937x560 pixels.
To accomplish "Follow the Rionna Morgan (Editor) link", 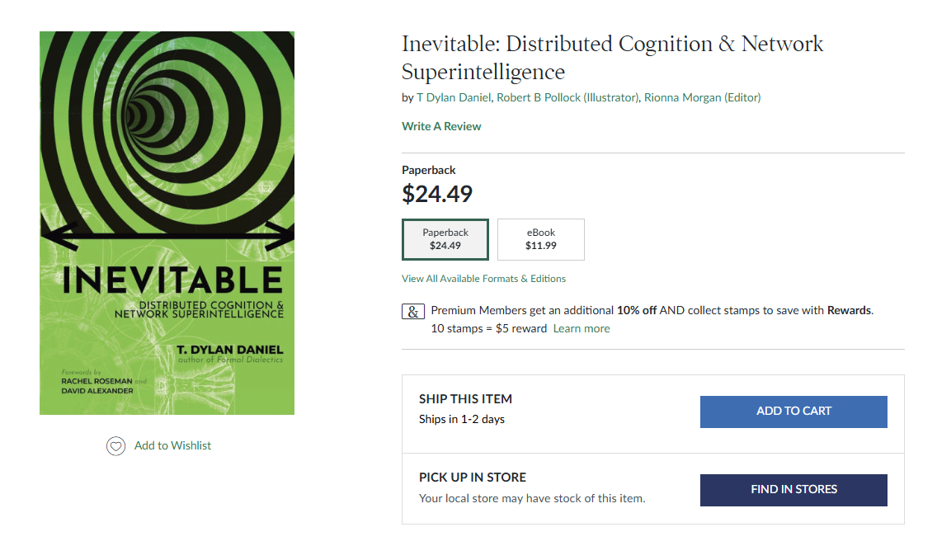I will point(702,97).
